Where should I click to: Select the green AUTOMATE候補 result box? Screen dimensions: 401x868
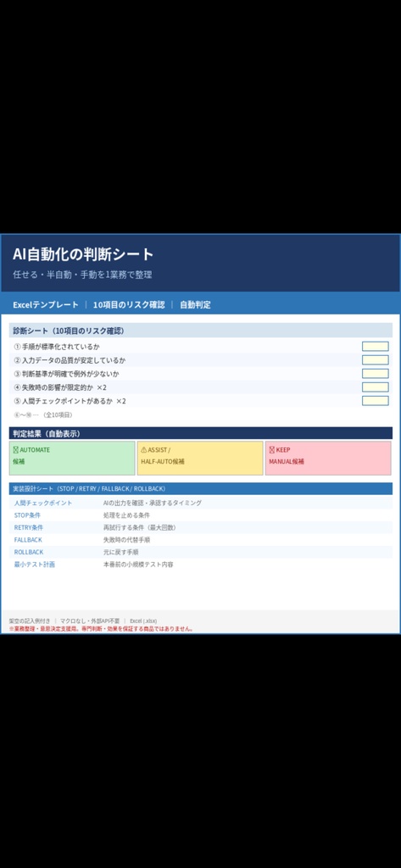tap(72, 458)
